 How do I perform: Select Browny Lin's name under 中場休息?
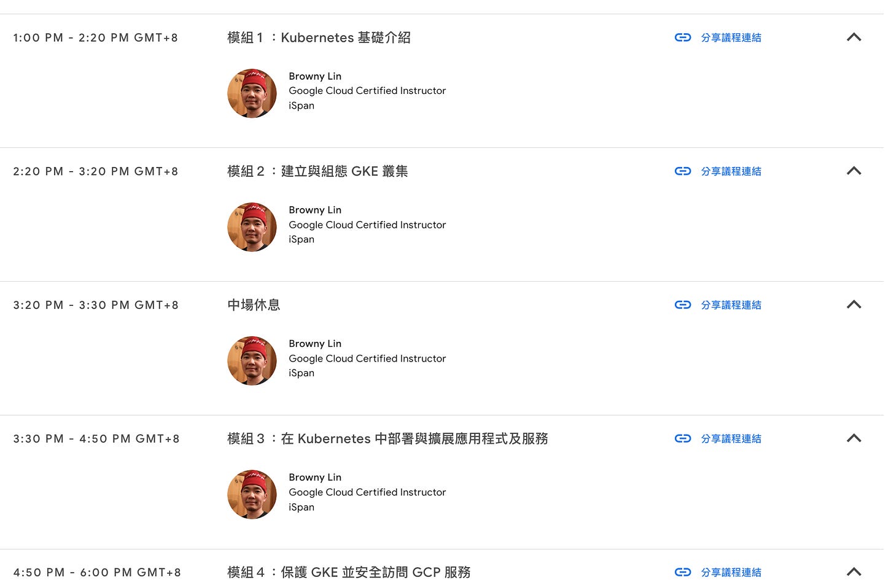315,344
